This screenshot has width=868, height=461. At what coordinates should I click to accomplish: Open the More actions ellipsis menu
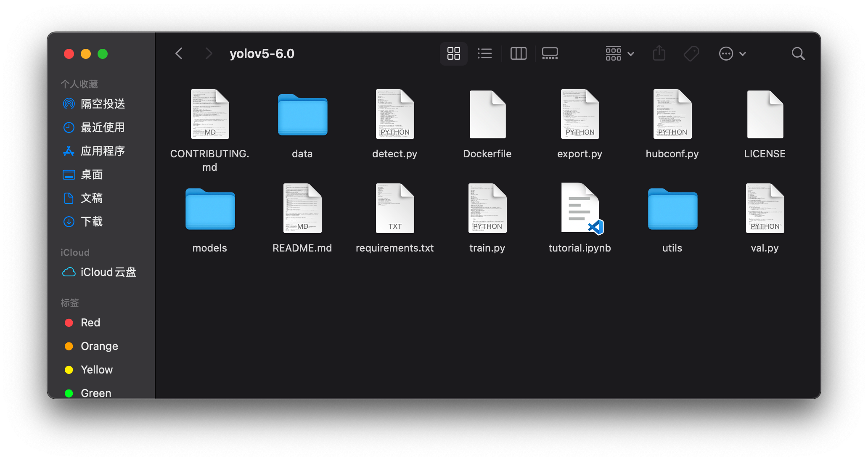732,53
